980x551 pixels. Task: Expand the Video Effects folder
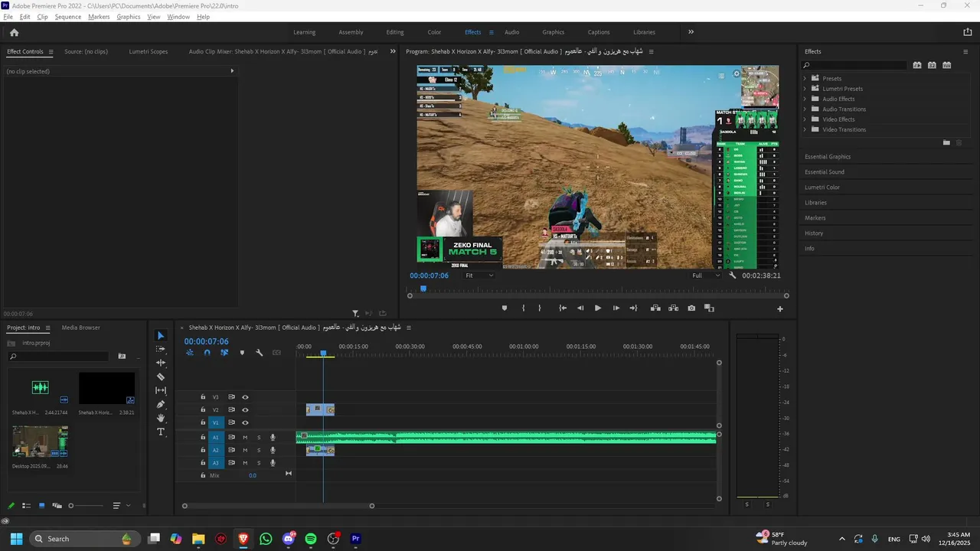click(805, 119)
